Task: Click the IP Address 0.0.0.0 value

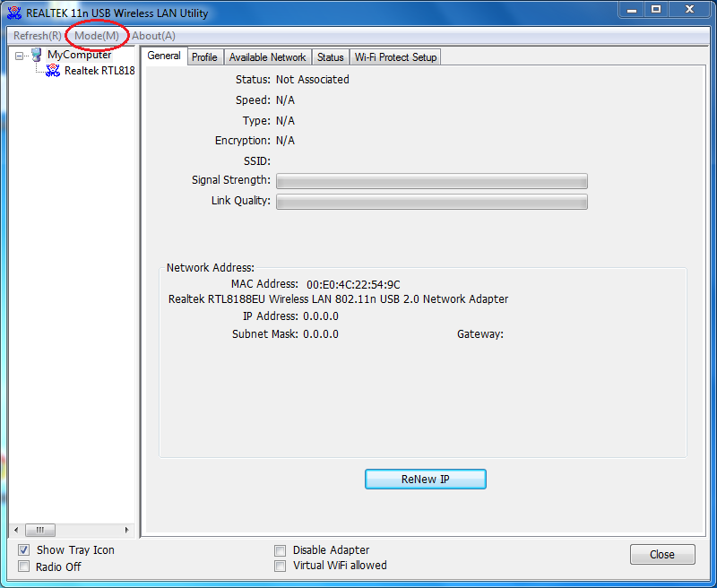Action: (x=321, y=316)
